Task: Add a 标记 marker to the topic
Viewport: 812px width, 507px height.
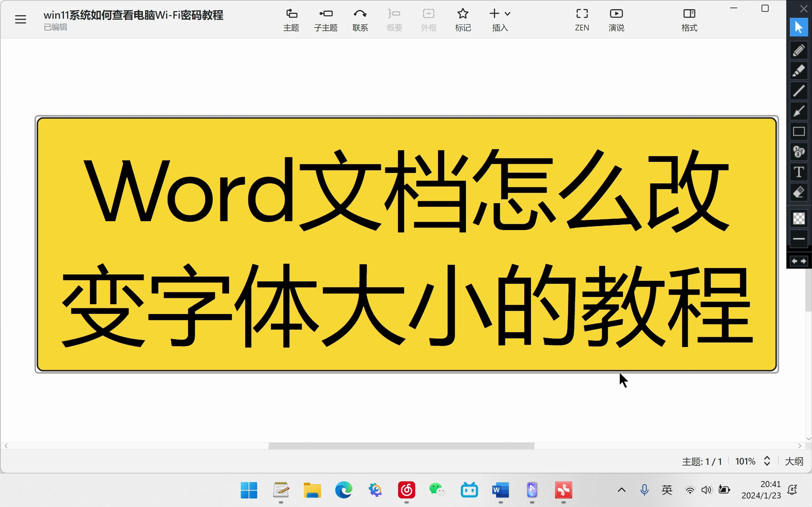Action: pos(463,19)
